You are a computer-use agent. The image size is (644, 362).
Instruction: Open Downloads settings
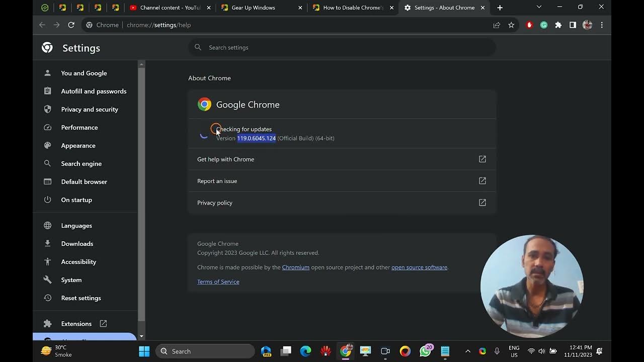pos(77,243)
